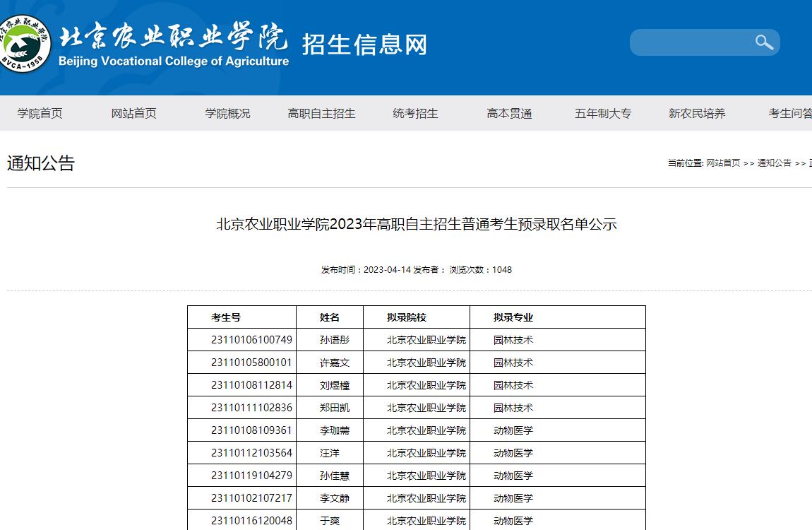Click 北京农业职业学院 in 孙佳慧's row
Screen dimensions: 812x530
(x=426, y=475)
